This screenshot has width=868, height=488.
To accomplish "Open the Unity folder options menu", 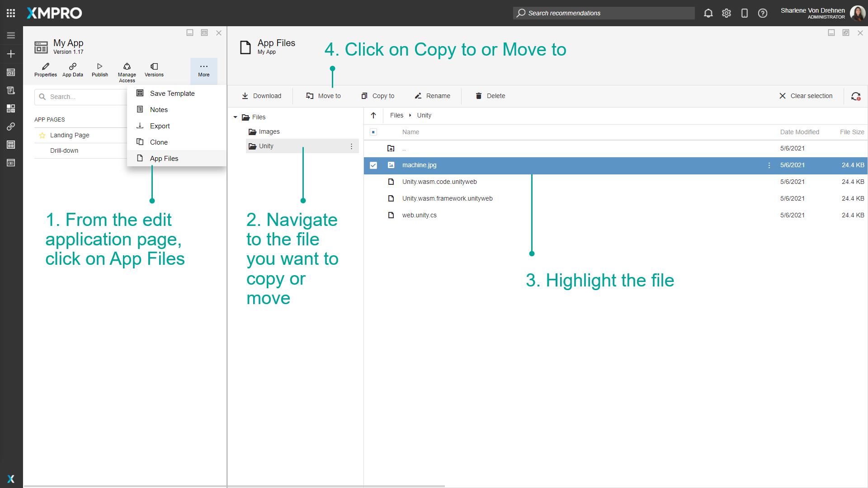I will pyautogui.click(x=352, y=146).
